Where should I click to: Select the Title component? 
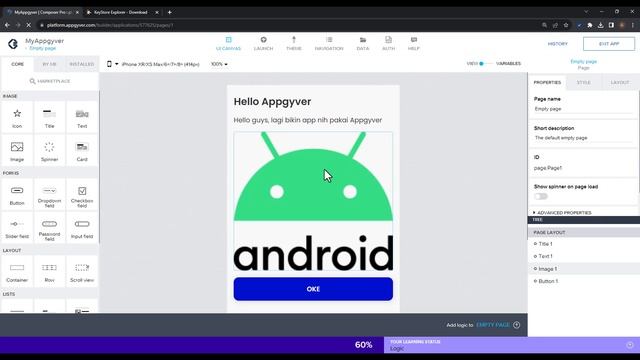tap(49, 118)
